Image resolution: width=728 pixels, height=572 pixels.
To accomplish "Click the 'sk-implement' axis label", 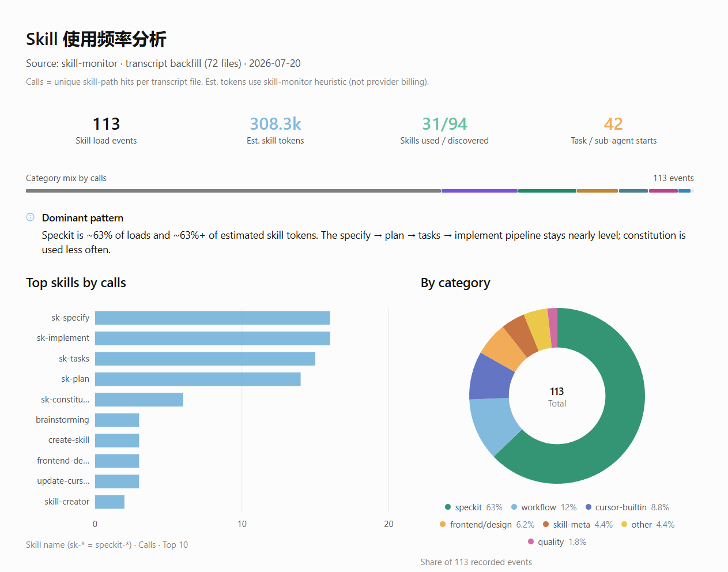I will (x=63, y=338).
